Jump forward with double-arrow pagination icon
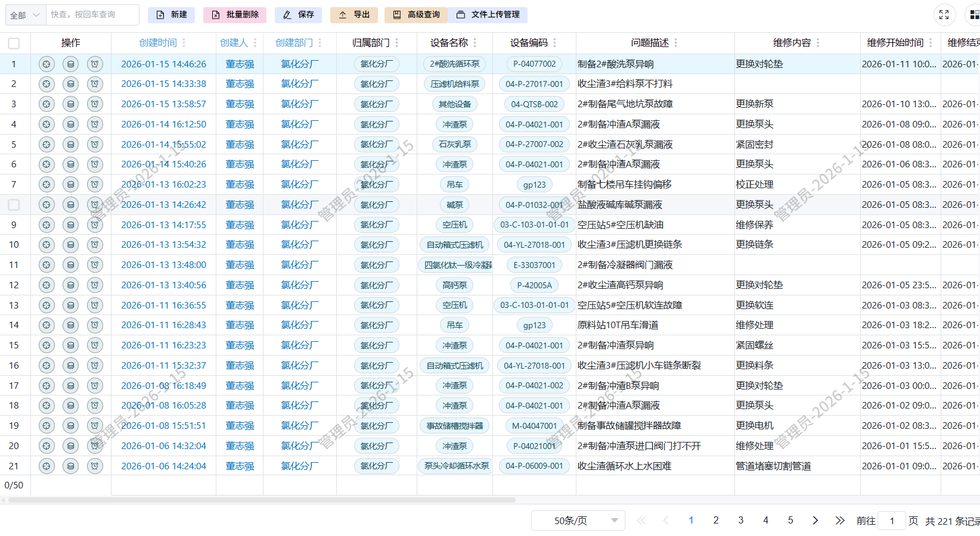The height and width of the screenshot is (536, 980). (840, 521)
